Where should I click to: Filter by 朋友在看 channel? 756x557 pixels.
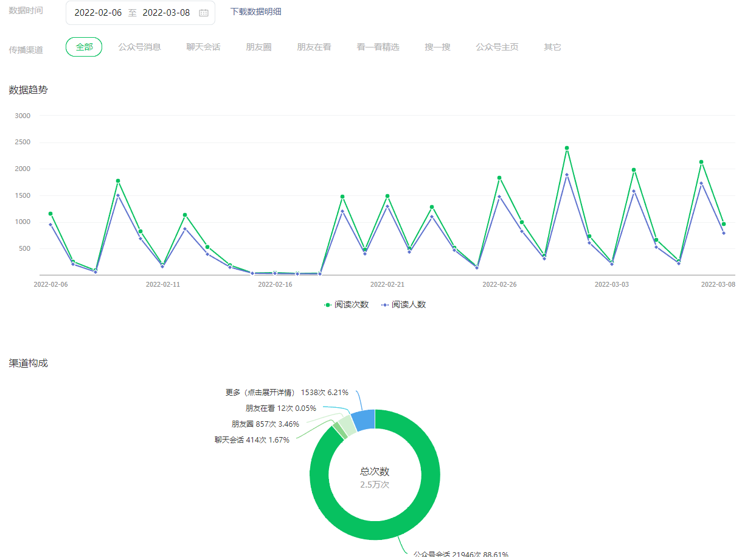tap(314, 47)
